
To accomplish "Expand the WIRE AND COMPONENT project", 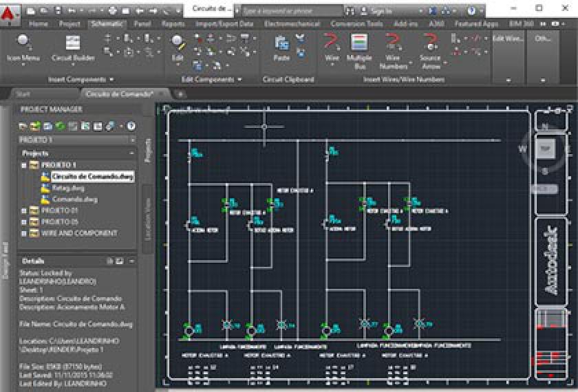I will coord(25,233).
